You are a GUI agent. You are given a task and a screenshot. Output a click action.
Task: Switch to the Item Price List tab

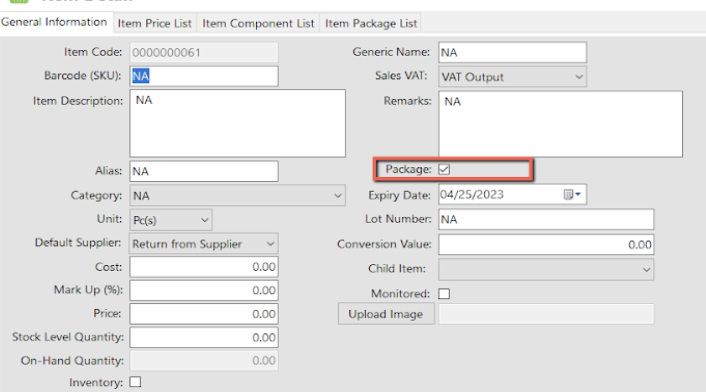pyautogui.click(x=154, y=23)
